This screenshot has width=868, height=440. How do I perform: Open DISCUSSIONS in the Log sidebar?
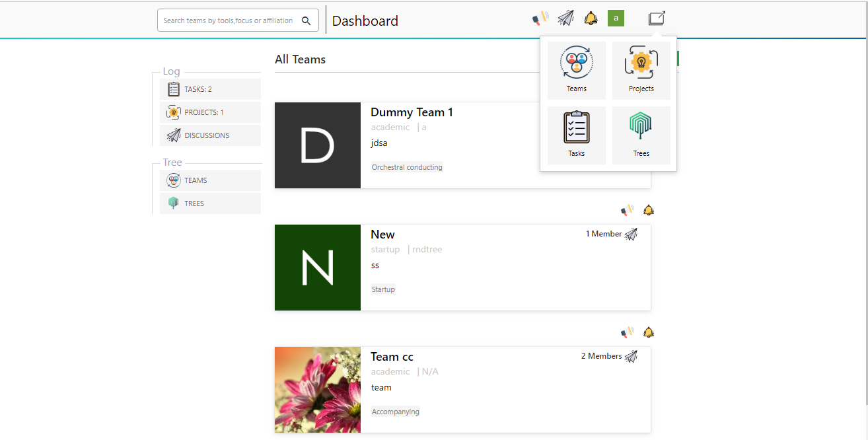[x=210, y=135]
